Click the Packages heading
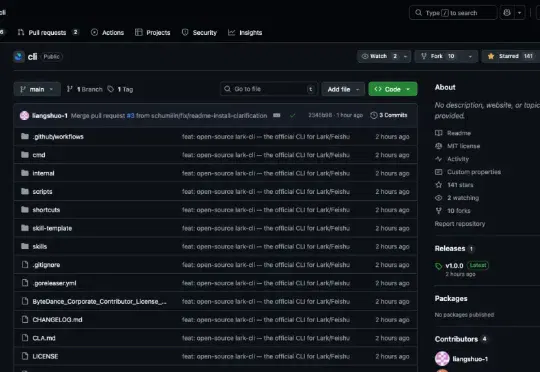Image resolution: width=540 pixels, height=372 pixels. (x=451, y=298)
